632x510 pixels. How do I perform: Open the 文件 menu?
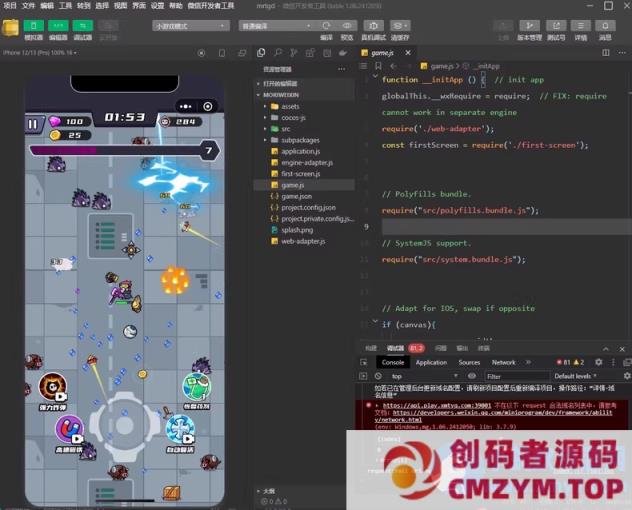(28, 6)
